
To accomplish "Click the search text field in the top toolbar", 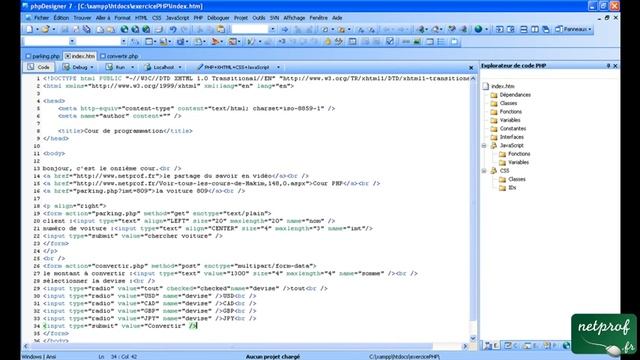I will [x=250, y=29].
